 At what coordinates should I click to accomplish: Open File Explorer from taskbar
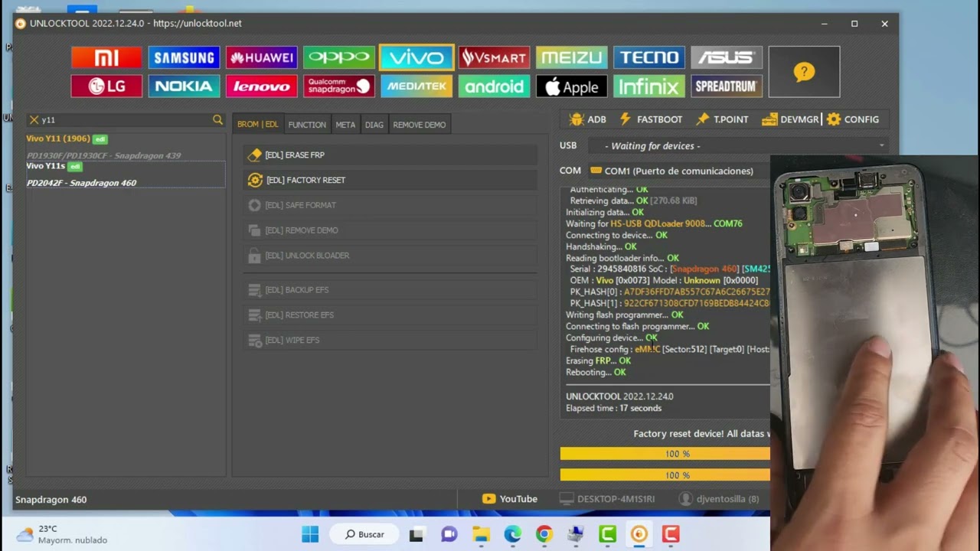[x=481, y=534]
